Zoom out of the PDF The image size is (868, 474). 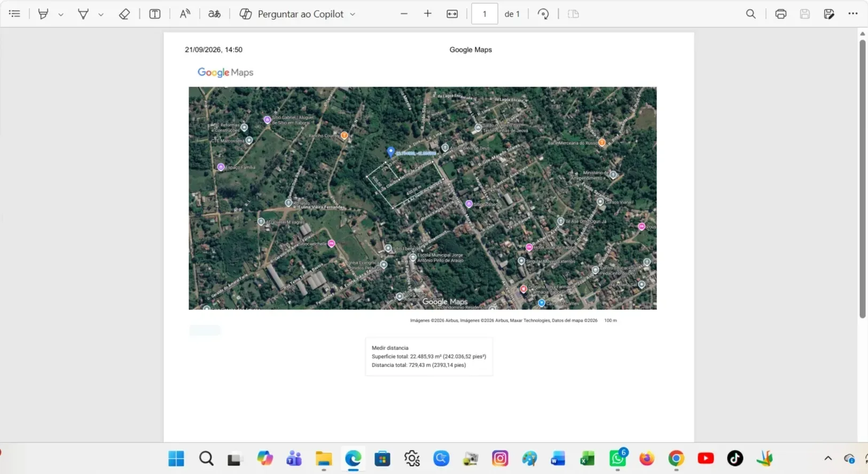404,14
